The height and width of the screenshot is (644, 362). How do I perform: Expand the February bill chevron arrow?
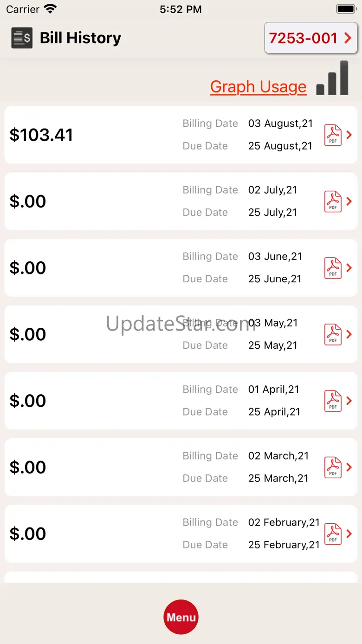[x=349, y=533]
